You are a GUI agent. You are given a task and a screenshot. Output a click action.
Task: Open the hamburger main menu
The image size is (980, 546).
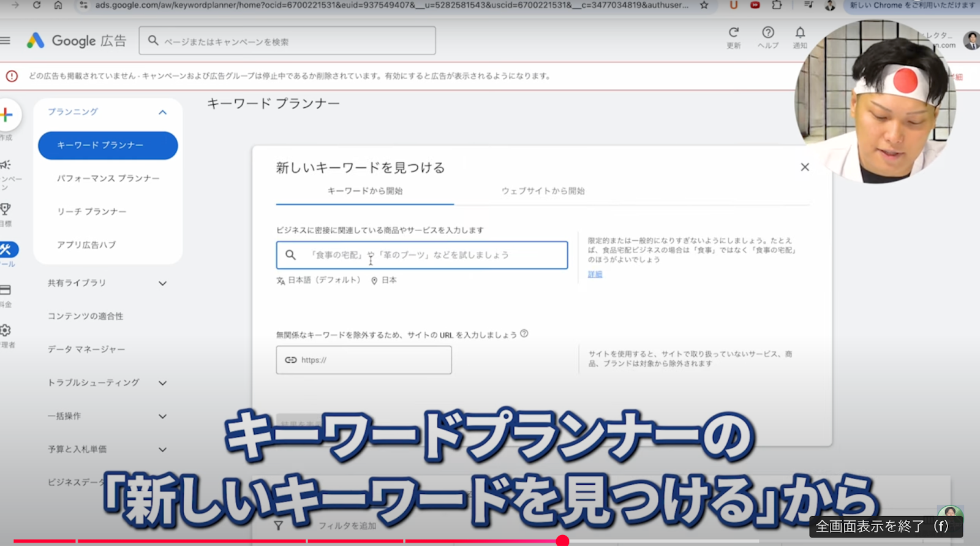click(x=6, y=40)
